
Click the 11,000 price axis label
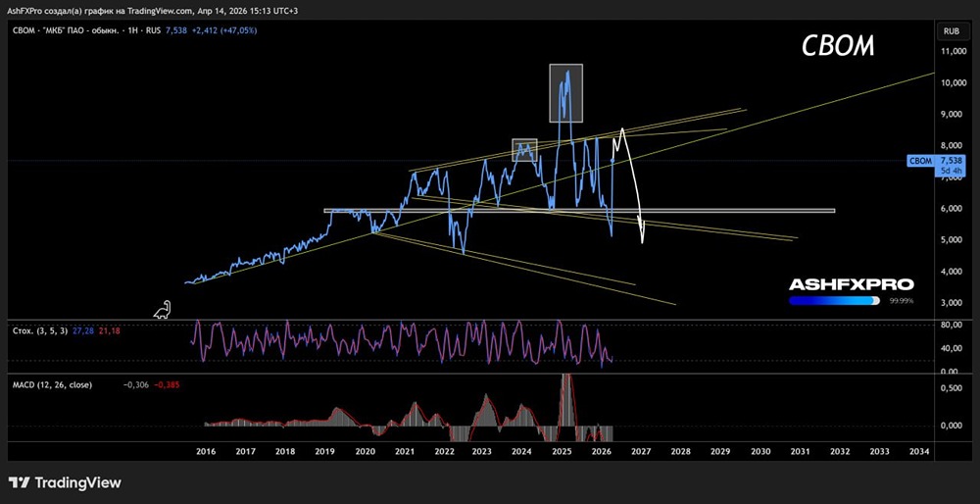tap(952, 51)
